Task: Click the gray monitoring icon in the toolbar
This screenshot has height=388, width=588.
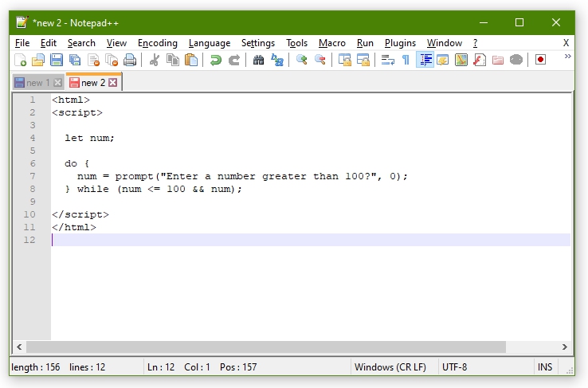Action: click(x=516, y=60)
